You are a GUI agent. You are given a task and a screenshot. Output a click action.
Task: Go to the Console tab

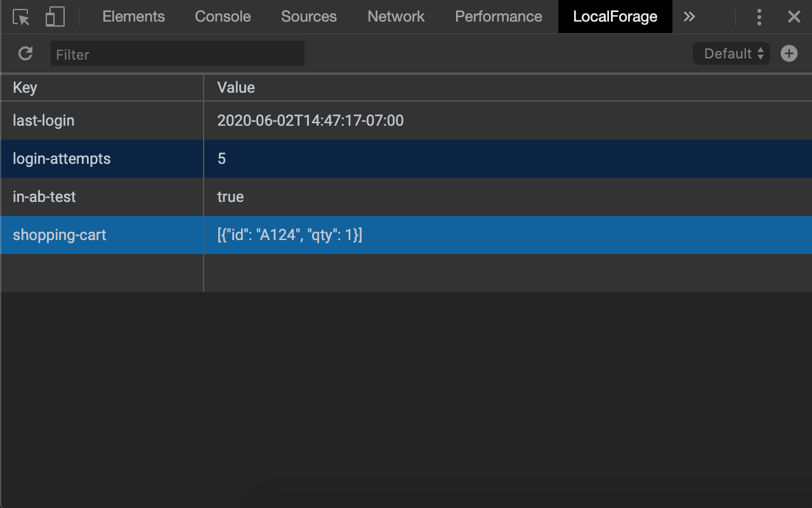[222, 17]
